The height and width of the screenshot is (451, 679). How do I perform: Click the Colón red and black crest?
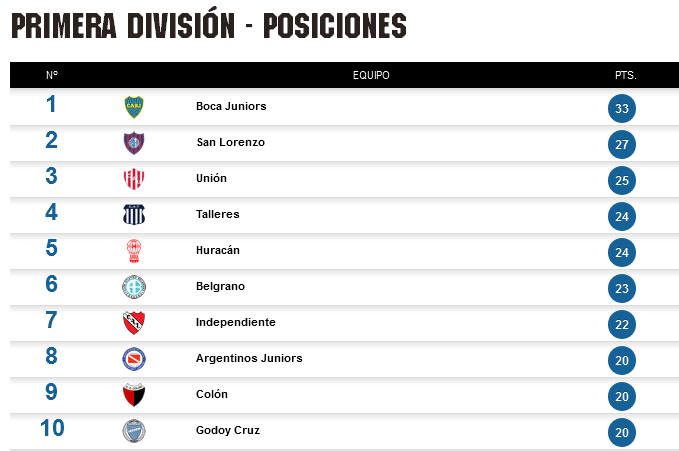134,395
